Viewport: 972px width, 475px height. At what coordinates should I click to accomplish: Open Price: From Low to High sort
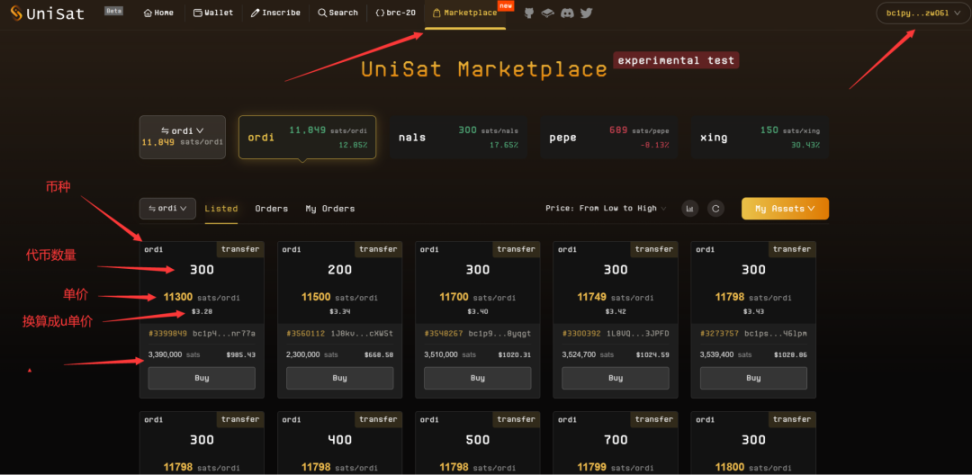[606, 208]
